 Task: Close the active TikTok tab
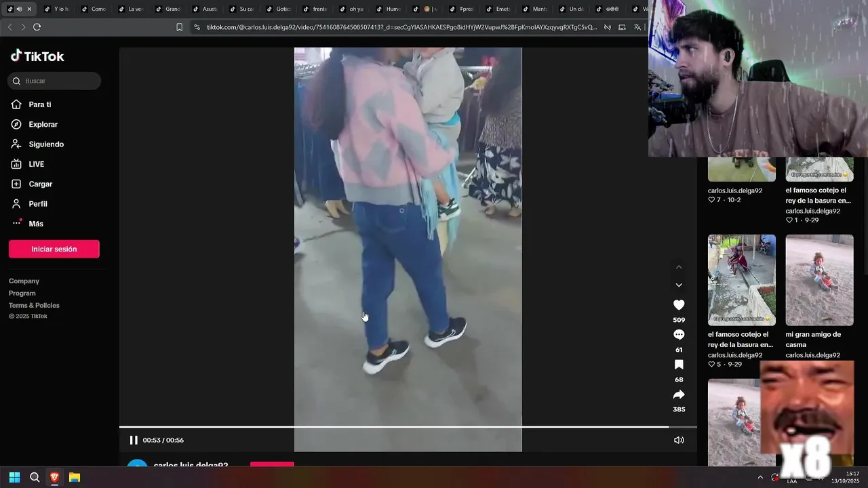pyautogui.click(x=29, y=9)
